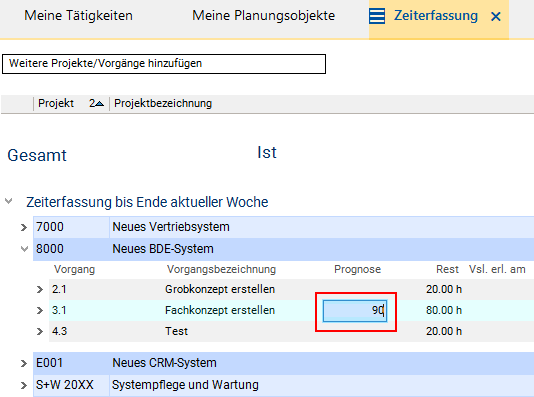Click Rest value 20.00 h for Test
This screenshot has height=397, width=534.
coord(444,331)
